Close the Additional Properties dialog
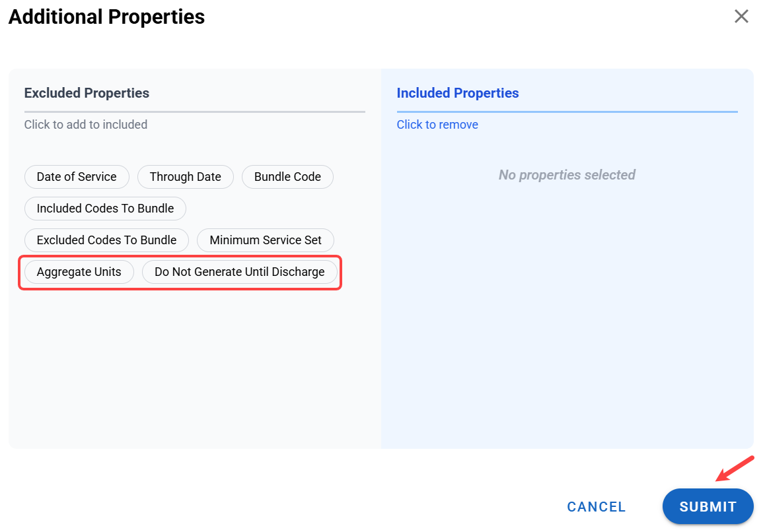Image resolution: width=765 pixels, height=532 pixels. (741, 17)
